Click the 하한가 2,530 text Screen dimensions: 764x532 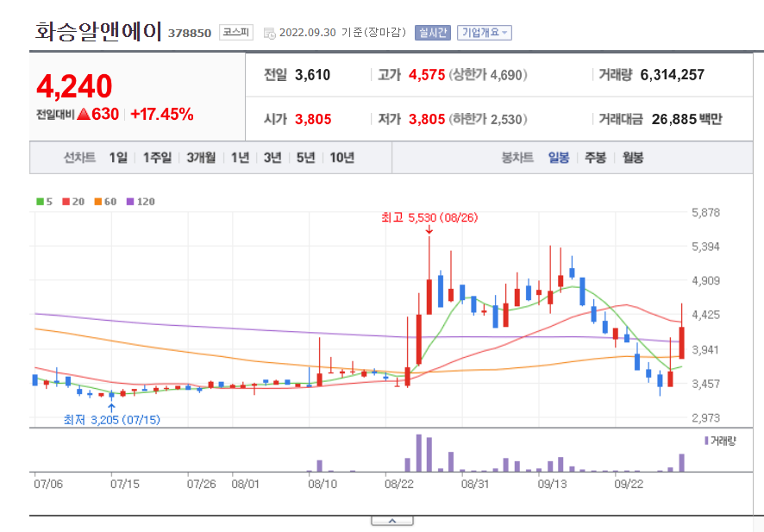pos(488,119)
